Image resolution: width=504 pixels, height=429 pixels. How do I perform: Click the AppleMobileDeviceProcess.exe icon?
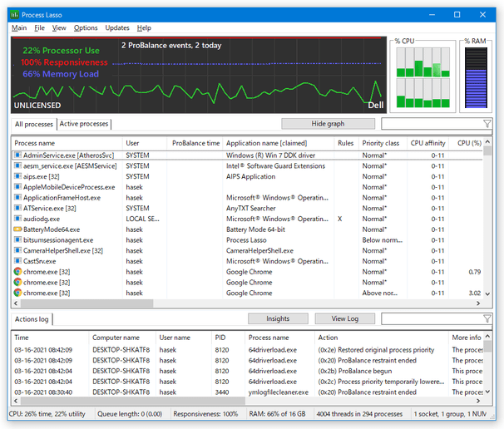pos(17,187)
